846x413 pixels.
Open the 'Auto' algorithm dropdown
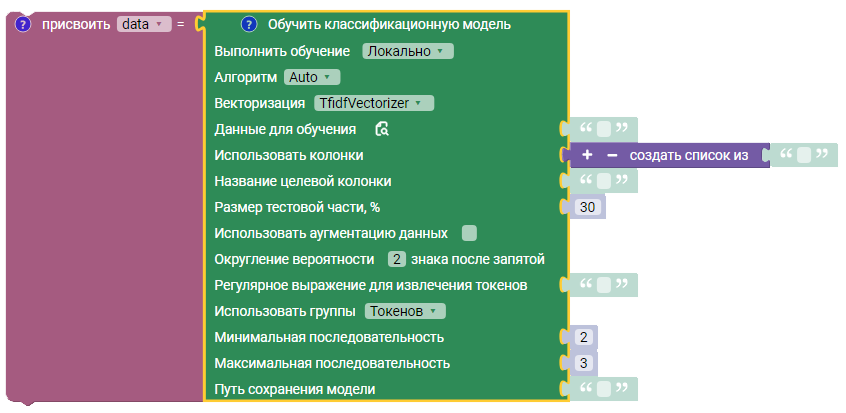click(x=312, y=77)
